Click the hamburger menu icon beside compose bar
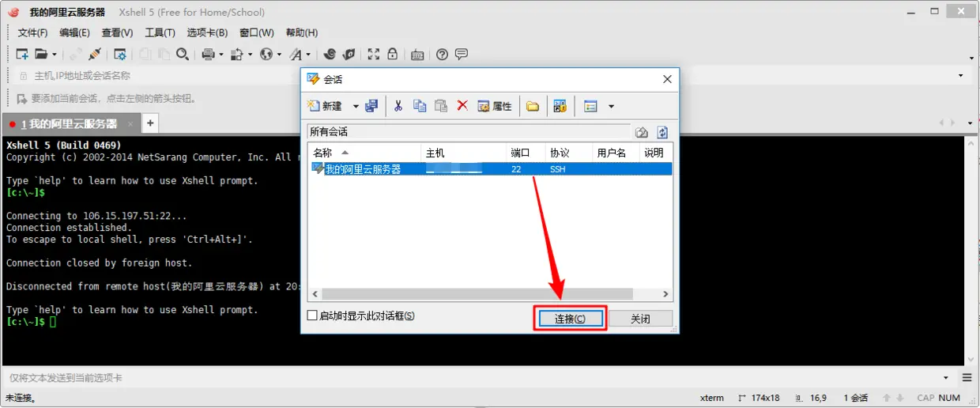 967,378
